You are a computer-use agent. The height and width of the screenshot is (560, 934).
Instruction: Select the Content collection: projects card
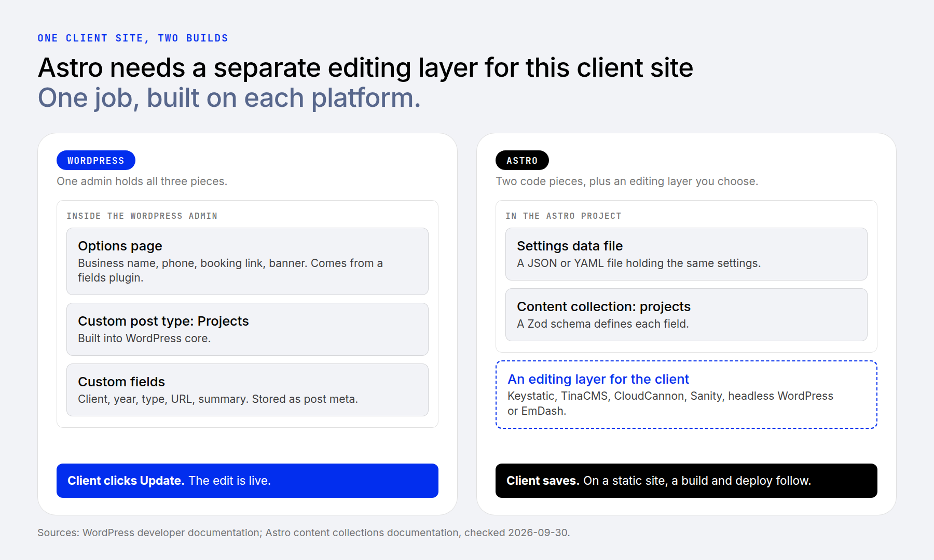(686, 315)
